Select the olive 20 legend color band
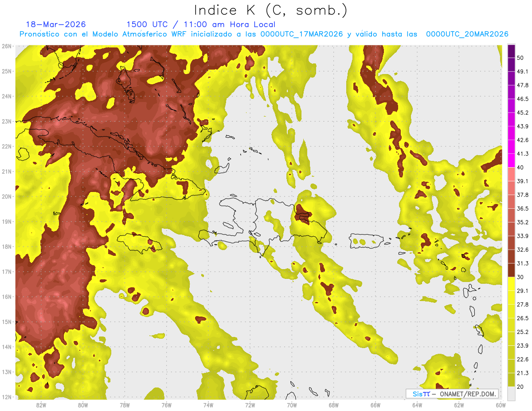532x411 pixels. [511, 380]
